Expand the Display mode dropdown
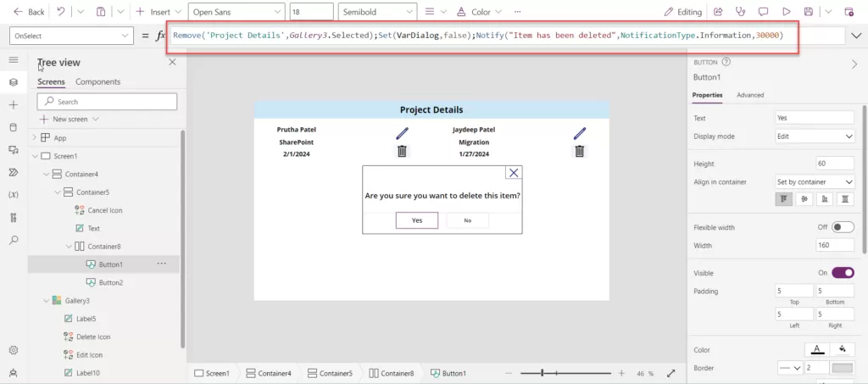 (x=815, y=136)
